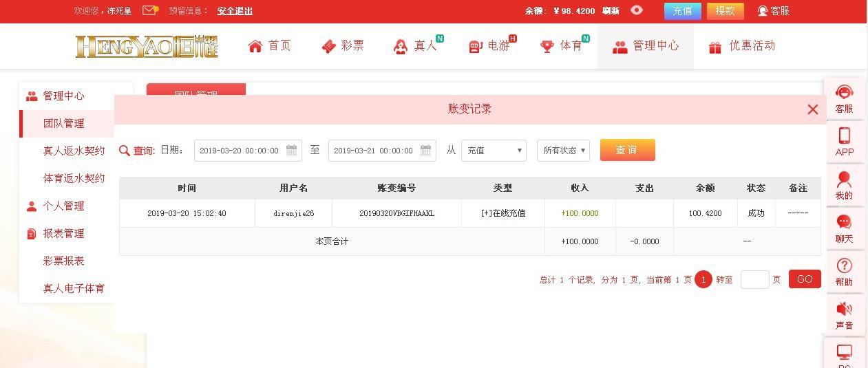868x368 pixels.
Task: Toggle balance visibility eye icon
Action: click(637, 10)
